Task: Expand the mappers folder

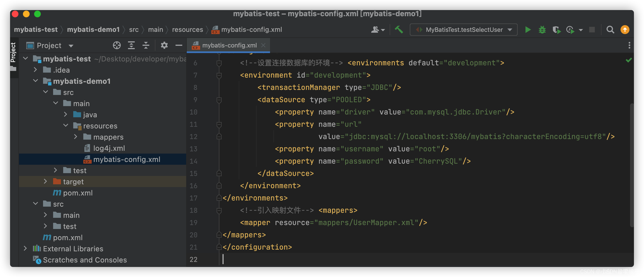Action: click(x=75, y=137)
